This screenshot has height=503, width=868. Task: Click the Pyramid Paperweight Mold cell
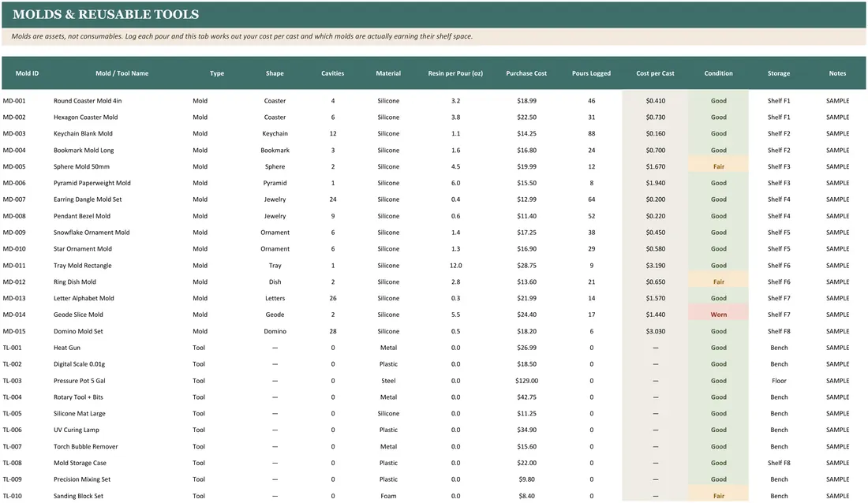tap(92, 183)
